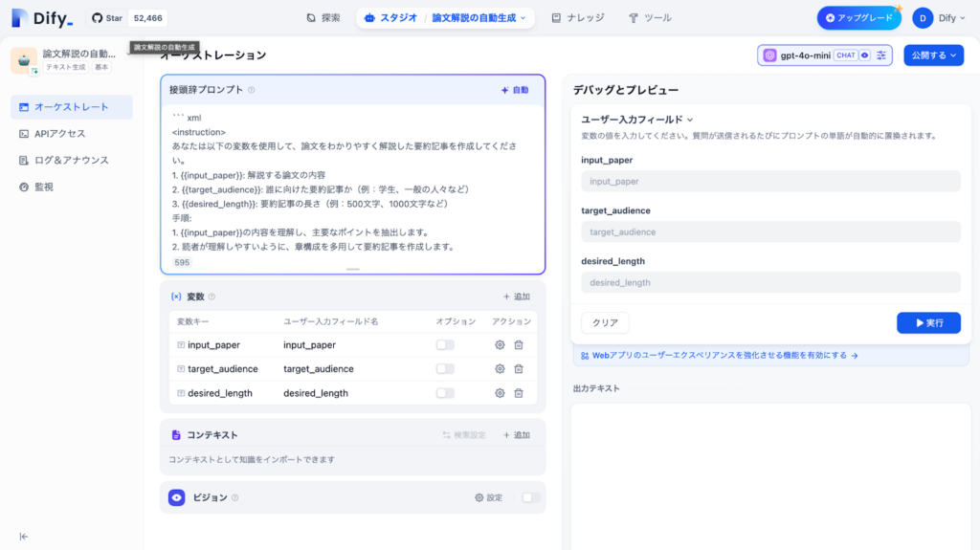Click the ビジョン eye icon
Image resolution: width=980 pixels, height=550 pixels.
click(x=176, y=497)
